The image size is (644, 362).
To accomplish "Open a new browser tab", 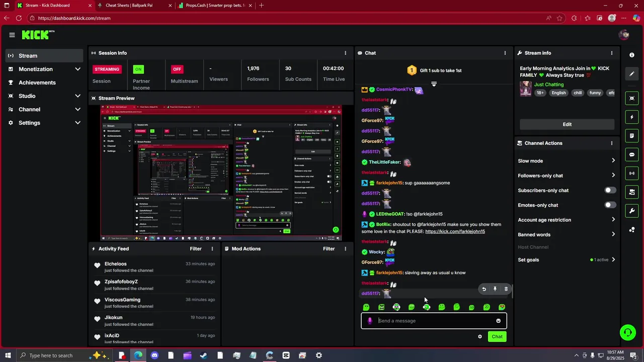I will coord(261,6).
